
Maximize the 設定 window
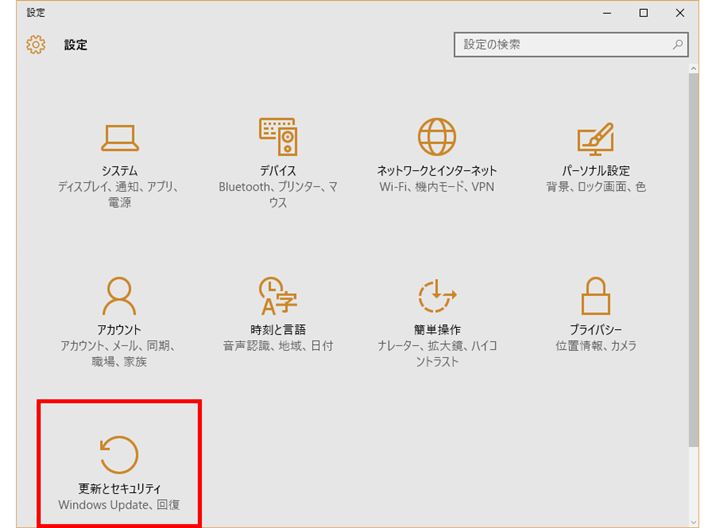(644, 12)
